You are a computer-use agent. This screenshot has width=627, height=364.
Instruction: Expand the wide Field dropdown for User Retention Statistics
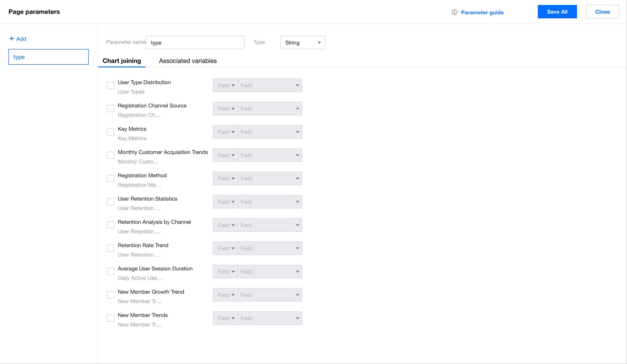click(269, 202)
